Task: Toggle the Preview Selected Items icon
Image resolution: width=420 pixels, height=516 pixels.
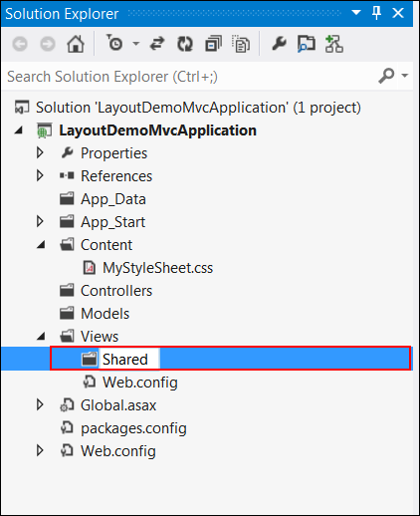Action: (306, 44)
